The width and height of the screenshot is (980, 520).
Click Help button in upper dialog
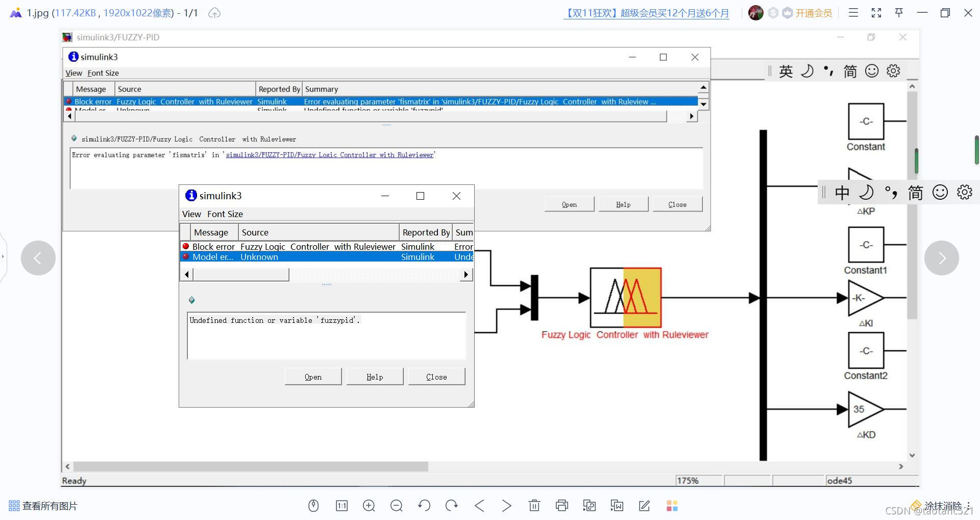(x=623, y=204)
